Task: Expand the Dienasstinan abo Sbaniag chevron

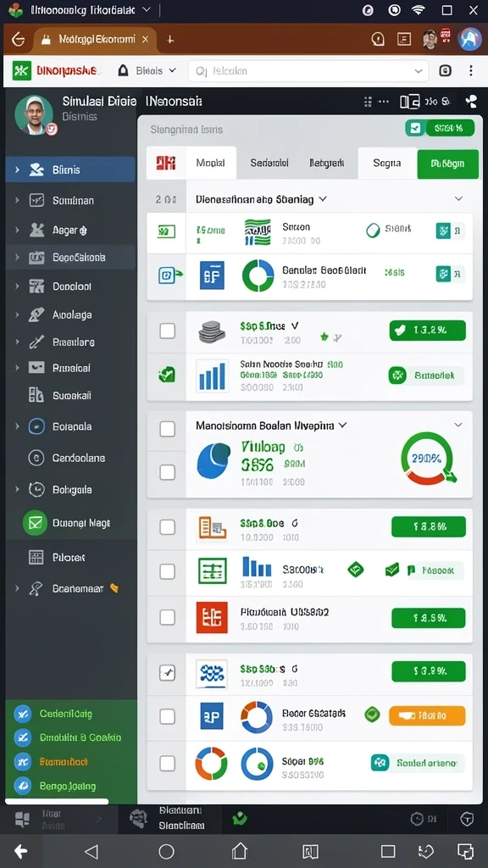Action: click(323, 198)
